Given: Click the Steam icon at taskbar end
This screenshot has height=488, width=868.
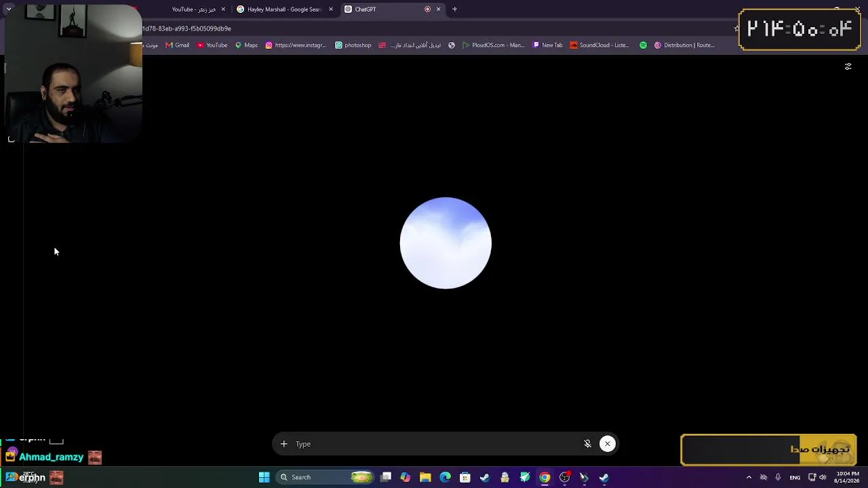Looking at the screenshot, I should (604, 477).
